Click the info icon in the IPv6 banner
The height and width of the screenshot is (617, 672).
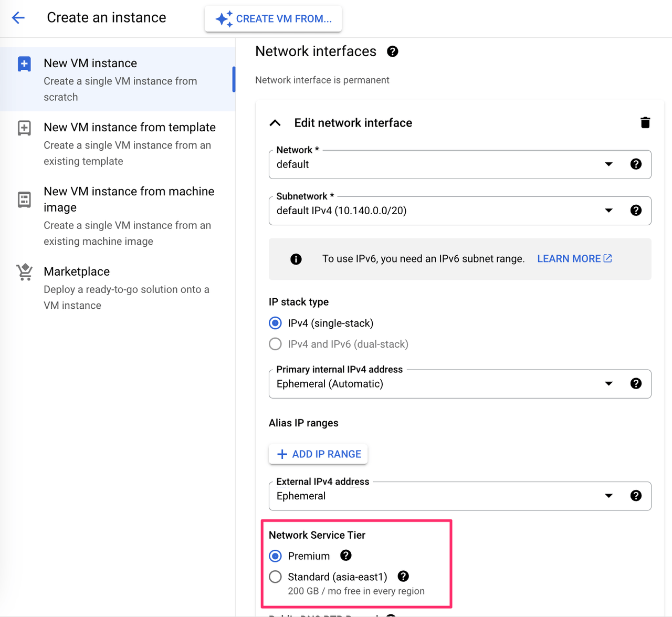coord(296,259)
